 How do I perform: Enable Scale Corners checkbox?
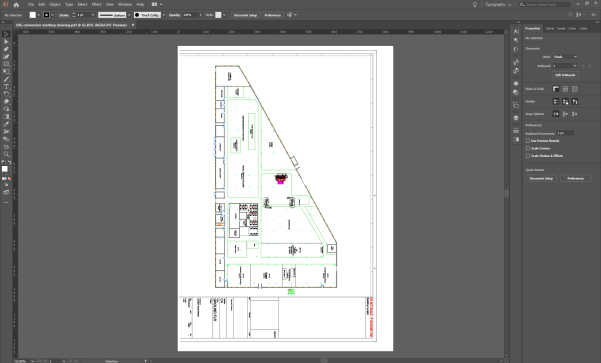click(528, 148)
